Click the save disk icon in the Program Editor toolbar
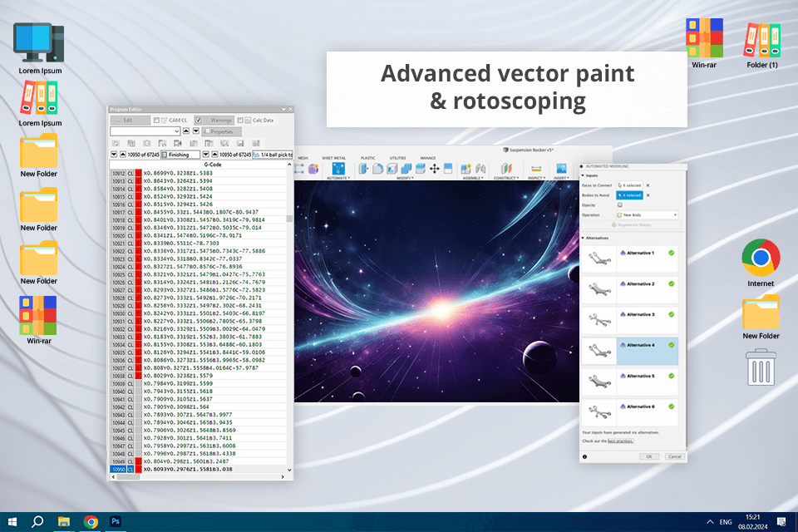 [x=240, y=144]
